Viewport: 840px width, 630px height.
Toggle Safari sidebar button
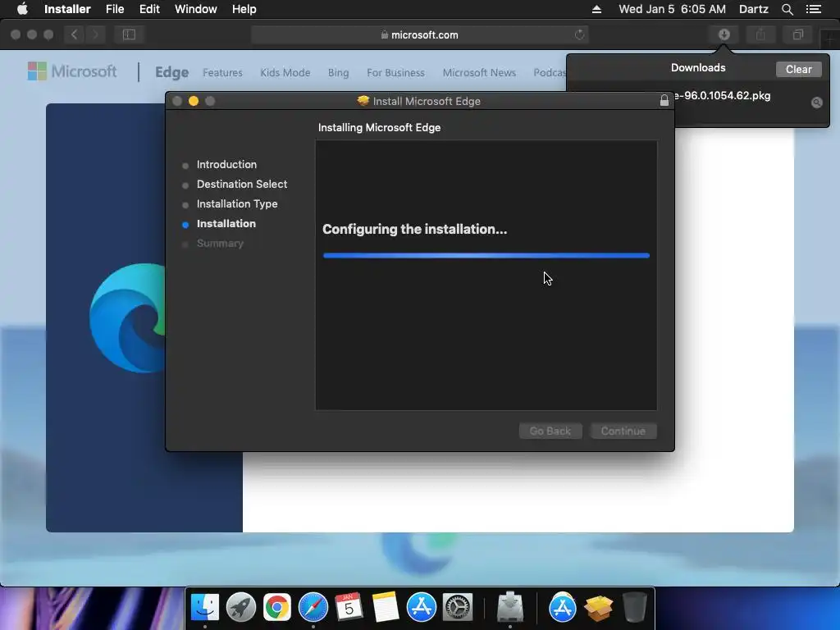[129, 34]
